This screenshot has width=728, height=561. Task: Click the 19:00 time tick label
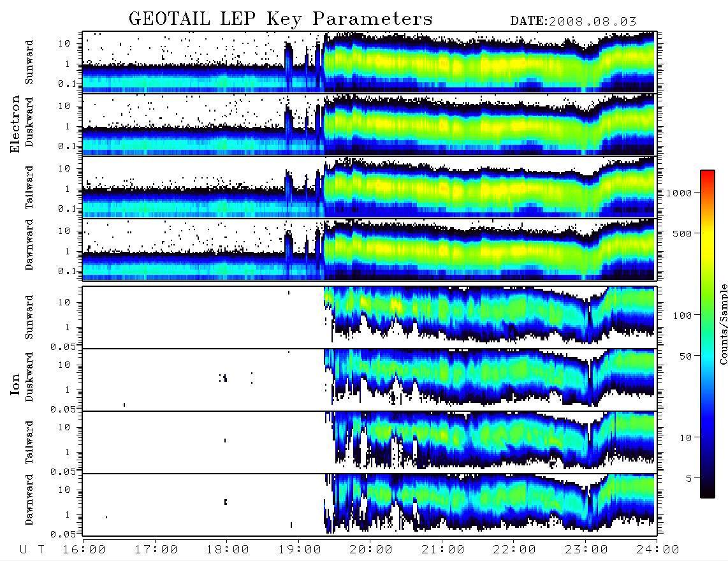(300, 550)
